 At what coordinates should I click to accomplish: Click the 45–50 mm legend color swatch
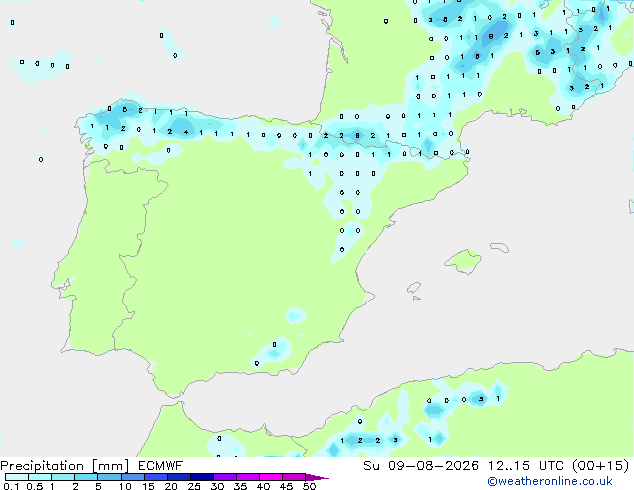pos(294,477)
